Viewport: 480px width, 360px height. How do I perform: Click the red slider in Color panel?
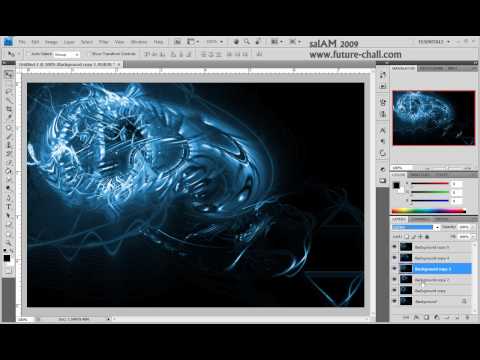(430, 184)
